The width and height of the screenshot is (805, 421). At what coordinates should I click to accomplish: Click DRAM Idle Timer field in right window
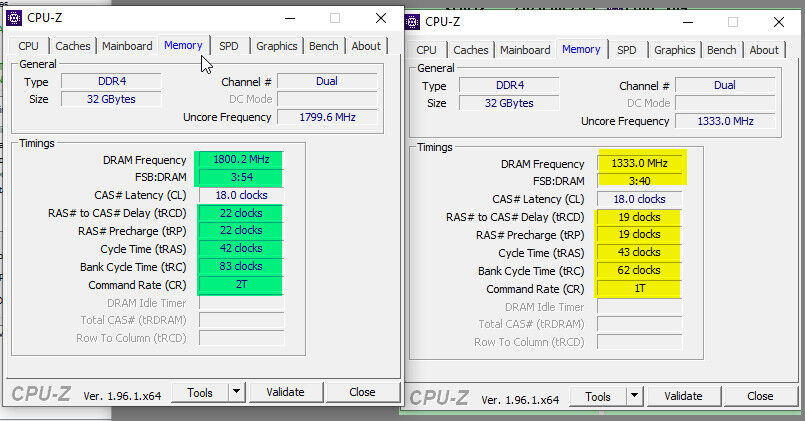click(x=639, y=307)
